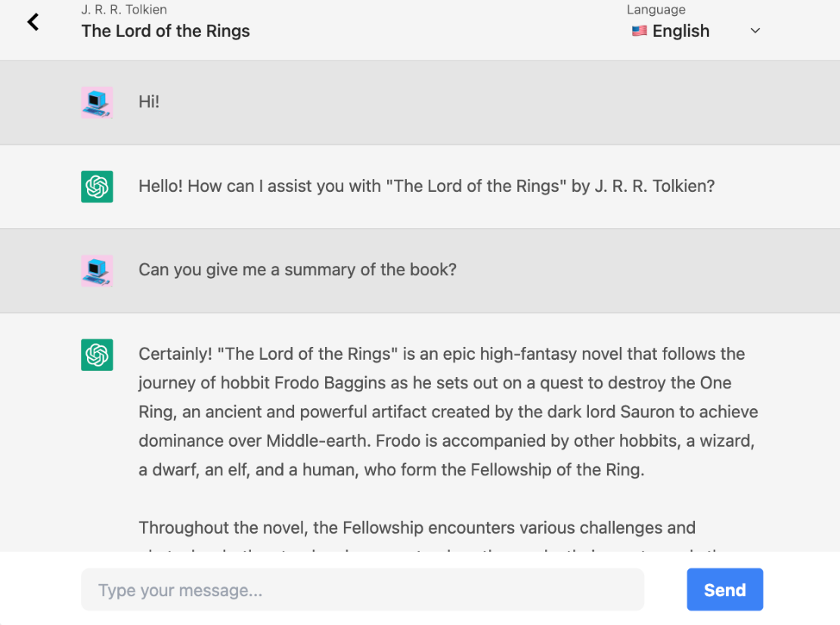Click the "Hello! How can I assist" reply
This screenshot has height=625, width=840.
426,186
